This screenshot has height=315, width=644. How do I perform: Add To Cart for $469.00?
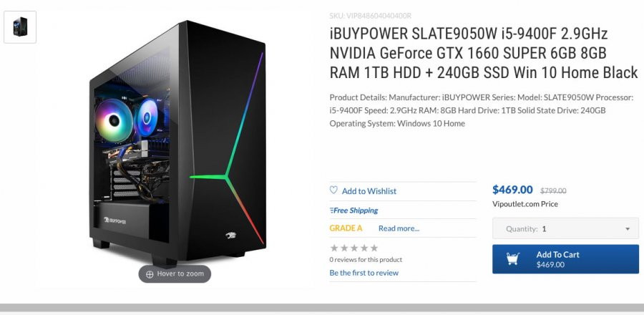(x=565, y=259)
